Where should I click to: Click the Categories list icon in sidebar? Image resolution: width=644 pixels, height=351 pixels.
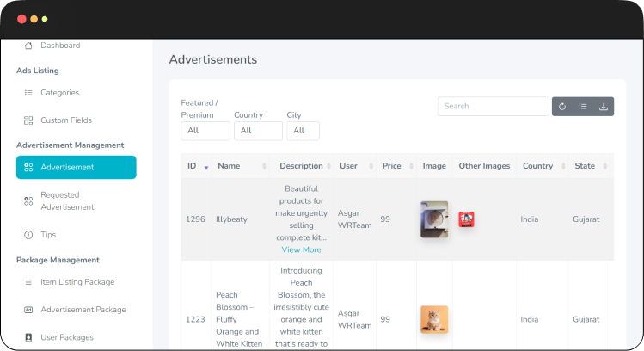click(x=28, y=93)
